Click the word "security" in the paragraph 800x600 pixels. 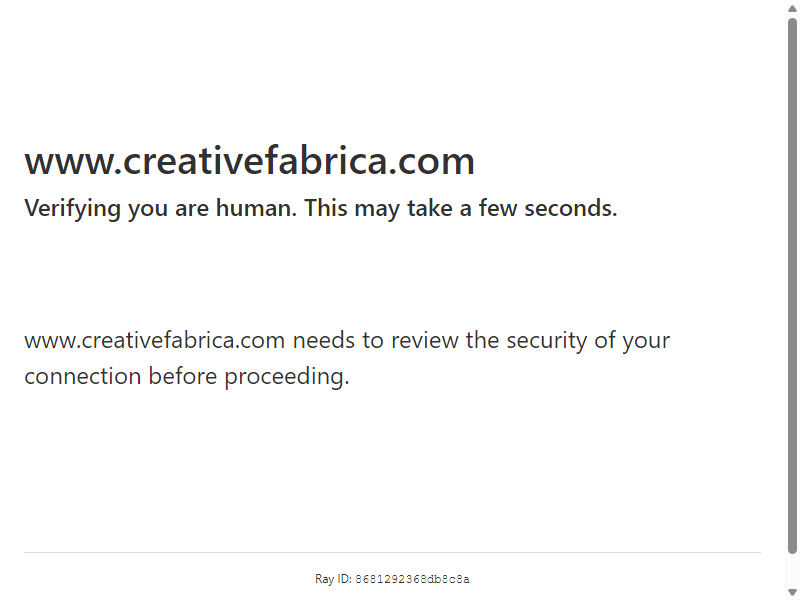pos(546,341)
